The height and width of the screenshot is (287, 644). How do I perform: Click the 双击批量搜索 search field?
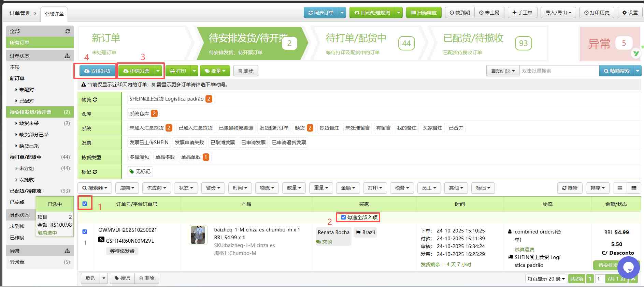[x=559, y=71]
